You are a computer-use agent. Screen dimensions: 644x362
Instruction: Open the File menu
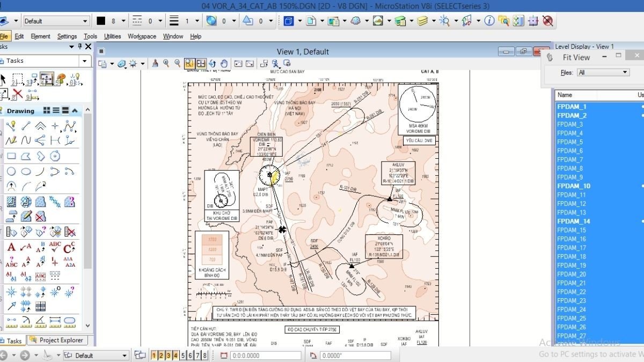(x=4, y=36)
